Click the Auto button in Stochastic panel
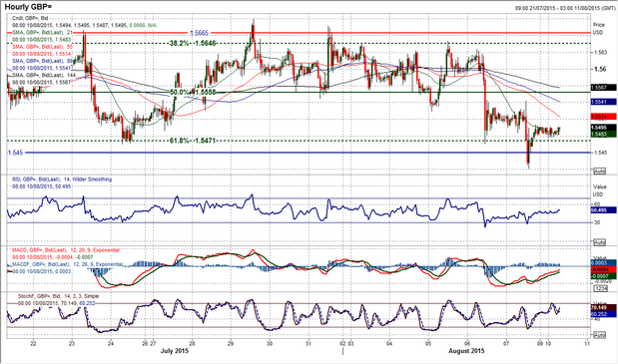618x364 pixels. pos(599,335)
